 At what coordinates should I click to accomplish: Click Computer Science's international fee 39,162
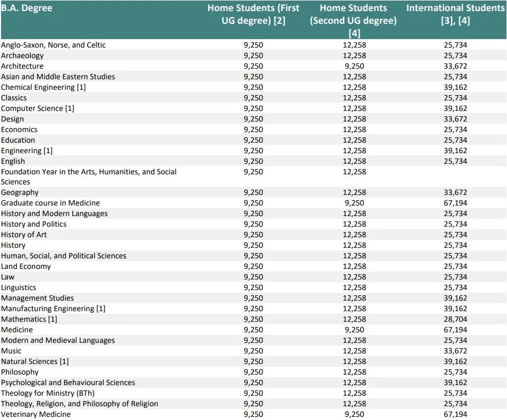pyautogui.click(x=455, y=108)
